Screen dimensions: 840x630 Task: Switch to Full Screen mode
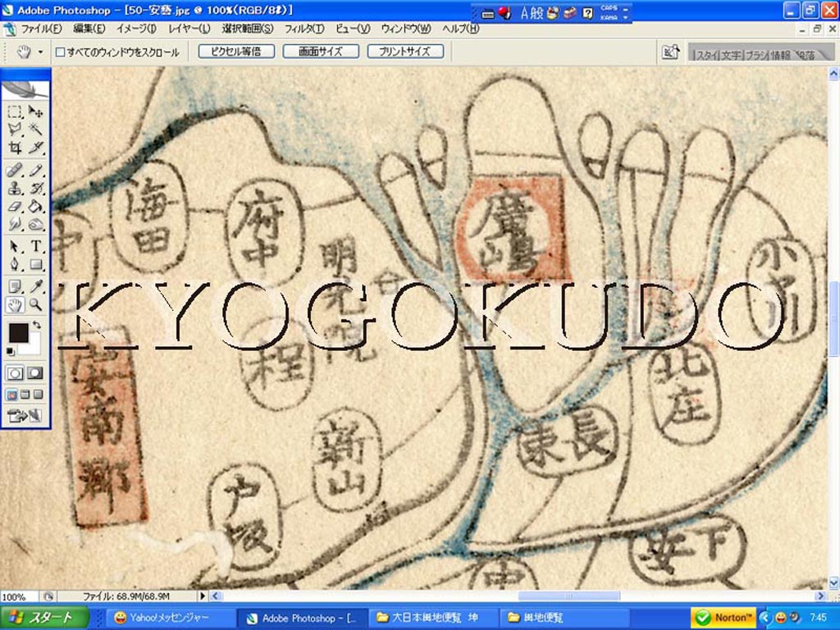tap(38, 395)
